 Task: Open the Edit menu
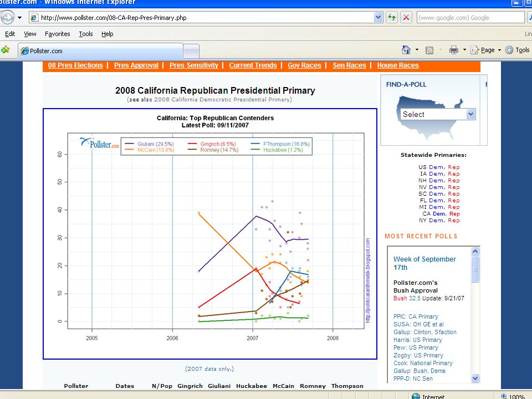click(10, 34)
